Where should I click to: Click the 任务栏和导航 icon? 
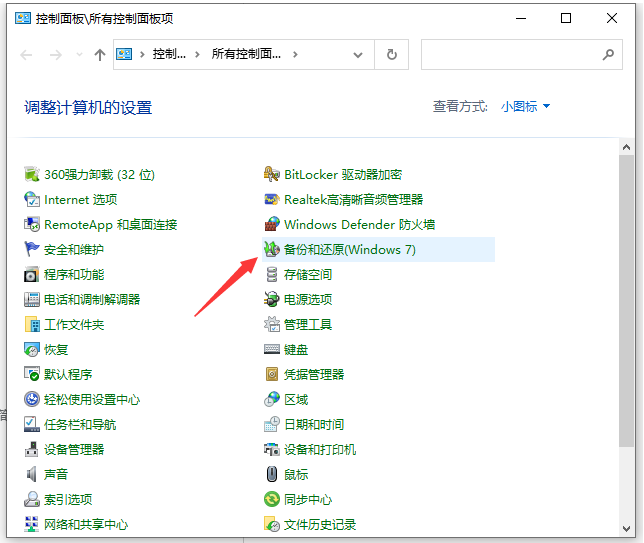[x=32, y=424]
